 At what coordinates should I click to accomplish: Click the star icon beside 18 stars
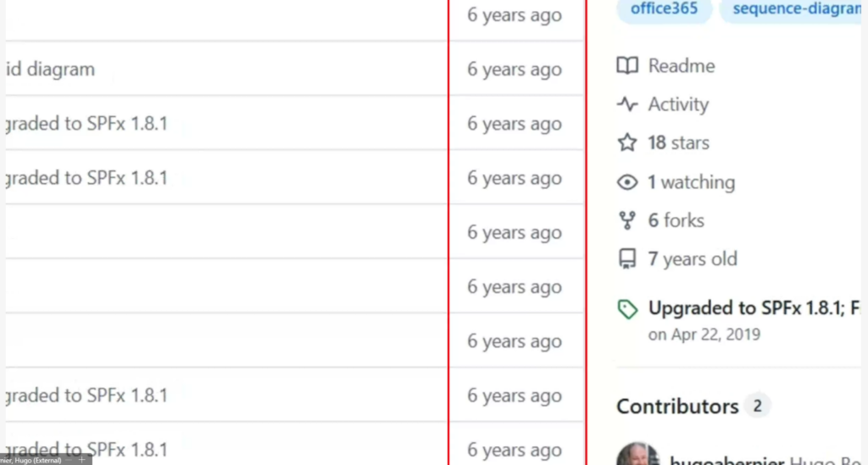pyautogui.click(x=627, y=142)
